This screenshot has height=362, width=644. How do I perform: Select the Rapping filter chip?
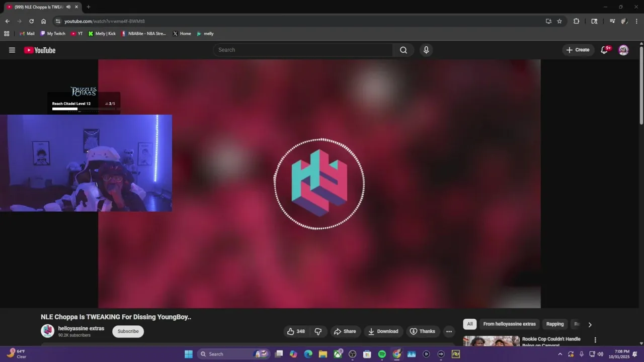point(555,324)
